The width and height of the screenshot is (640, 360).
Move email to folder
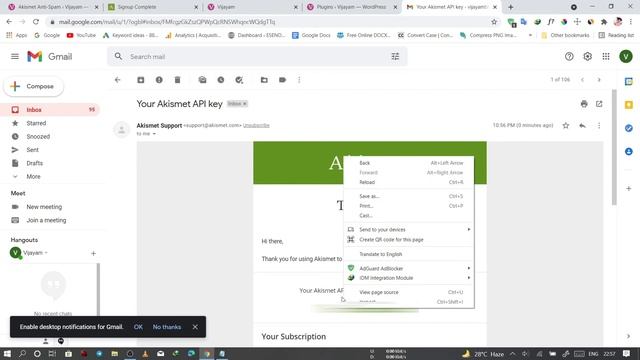pos(264,80)
